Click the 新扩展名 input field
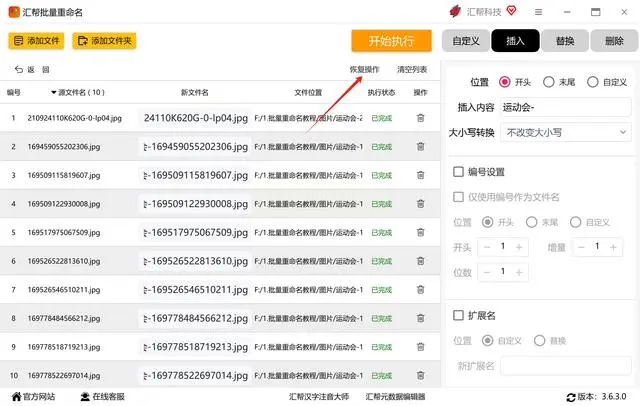The image size is (640, 406). pos(566,366)
